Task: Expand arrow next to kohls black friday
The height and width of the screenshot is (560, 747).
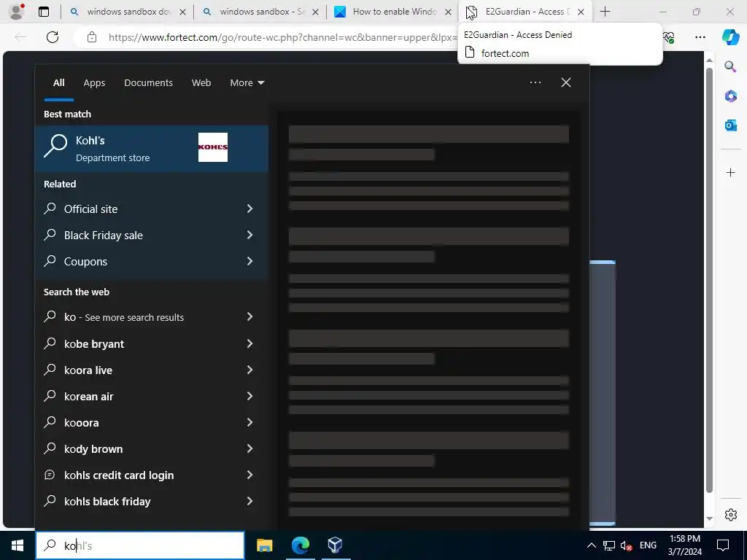Action: tap(249, 500)
